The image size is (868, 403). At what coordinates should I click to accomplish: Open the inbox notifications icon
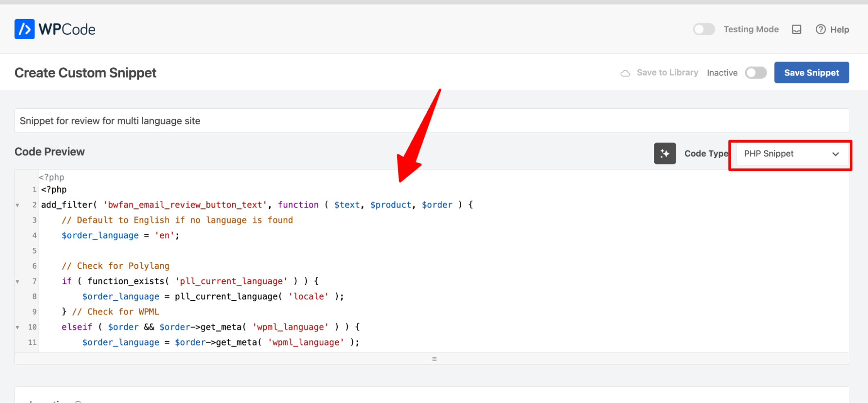pyautogui.click(x=796, y=30)
